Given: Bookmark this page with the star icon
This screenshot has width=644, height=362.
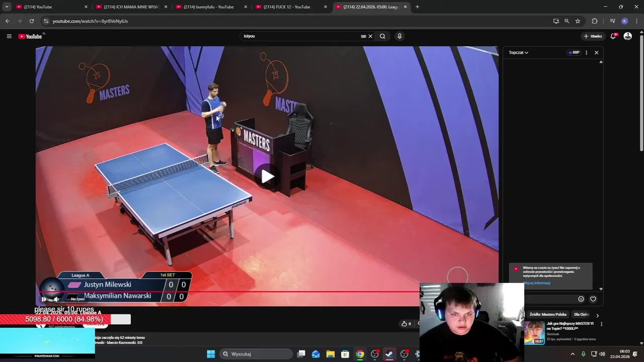Looking at the screenshot, I should [578, 21].
